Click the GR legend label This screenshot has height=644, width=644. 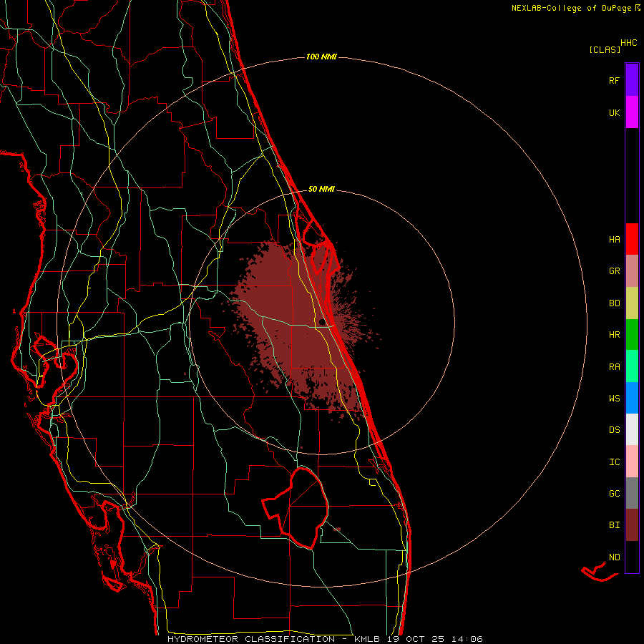614,271
